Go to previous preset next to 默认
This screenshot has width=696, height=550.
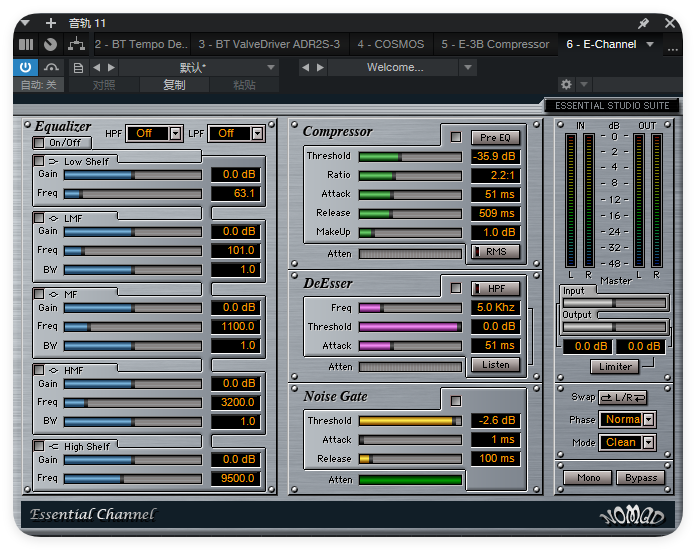(x=97, y=67)
